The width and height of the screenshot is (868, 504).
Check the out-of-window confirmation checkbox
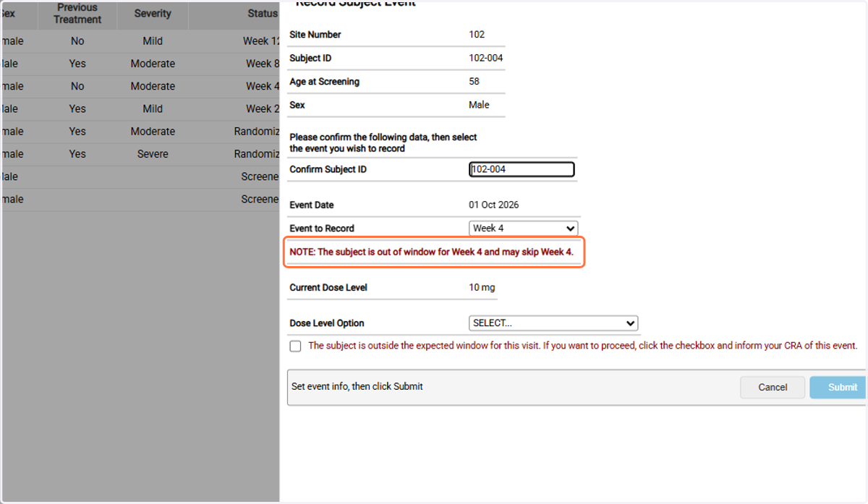295,346
